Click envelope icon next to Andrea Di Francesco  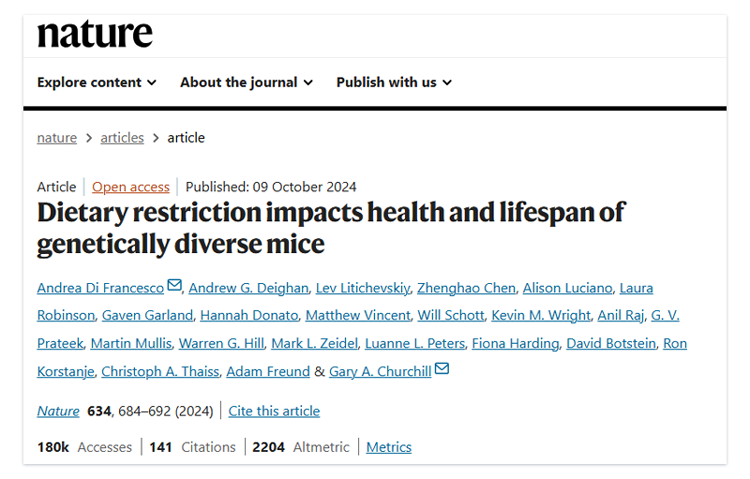pyautogui.click(x=175, y=286)
